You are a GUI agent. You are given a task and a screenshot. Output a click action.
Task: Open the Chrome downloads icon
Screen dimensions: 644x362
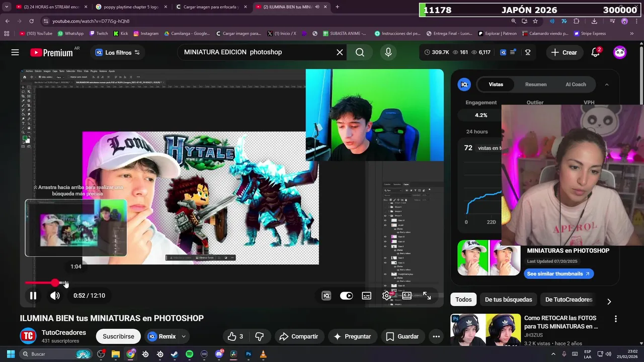point(594,21)
